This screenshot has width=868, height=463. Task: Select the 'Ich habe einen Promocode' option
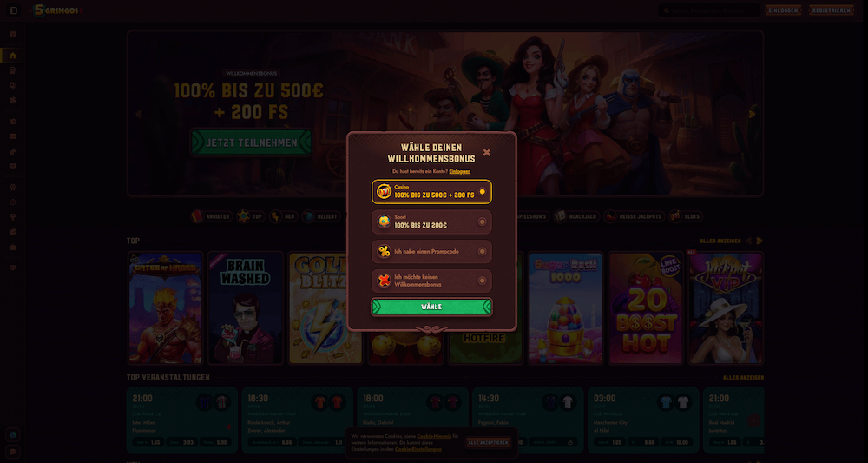pos(431,251)
